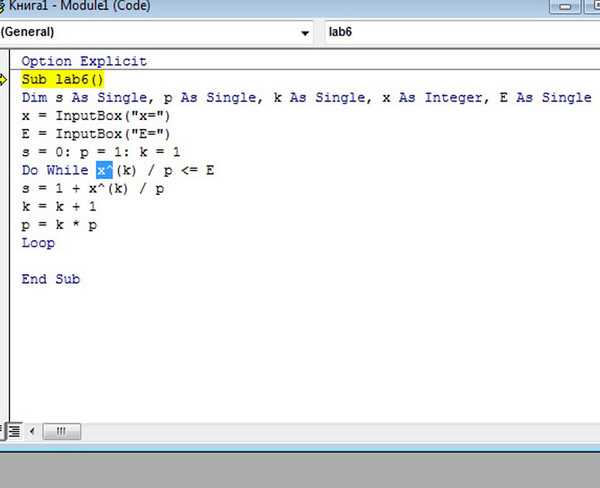This screenshot has height=488, width=600.
Task: Click the Procedure View icon at bottom-left
Action: click(x=3, y=431)
